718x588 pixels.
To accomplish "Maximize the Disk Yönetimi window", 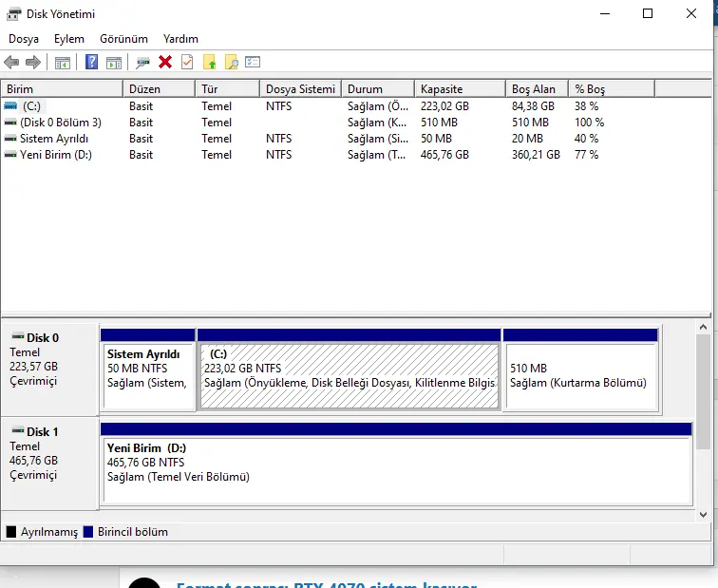I will (648, 13).
